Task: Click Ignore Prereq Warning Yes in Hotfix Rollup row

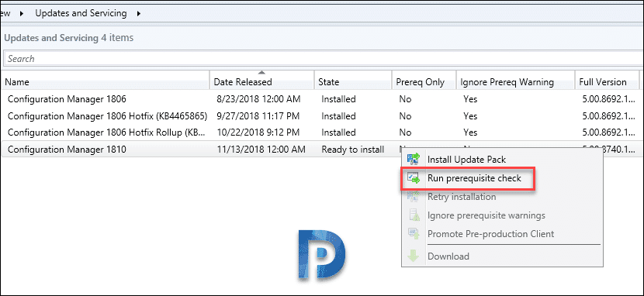Action: (470, 133)
